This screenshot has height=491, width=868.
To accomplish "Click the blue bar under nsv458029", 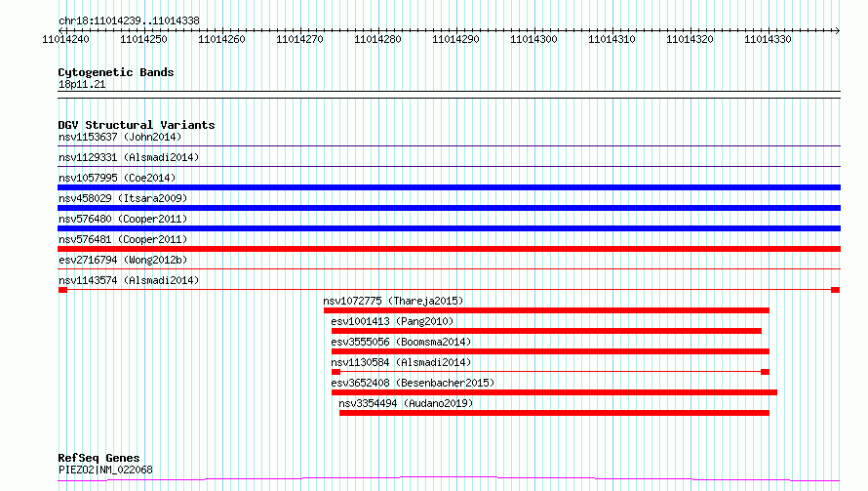I will click(449, 208).
